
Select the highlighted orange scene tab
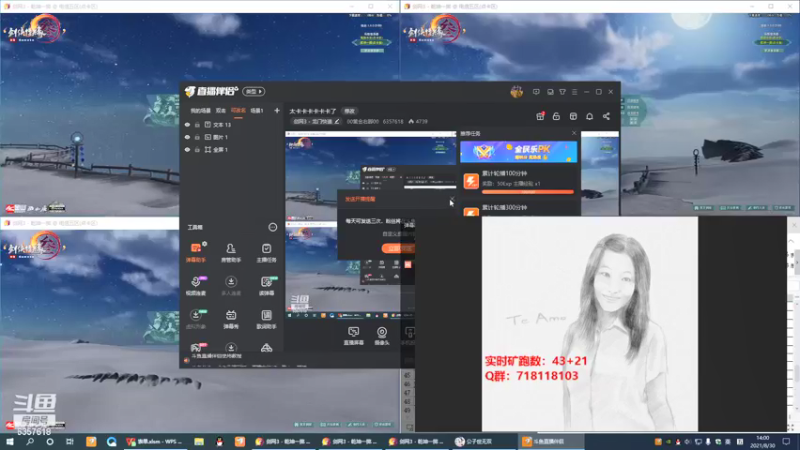[238, 110]
